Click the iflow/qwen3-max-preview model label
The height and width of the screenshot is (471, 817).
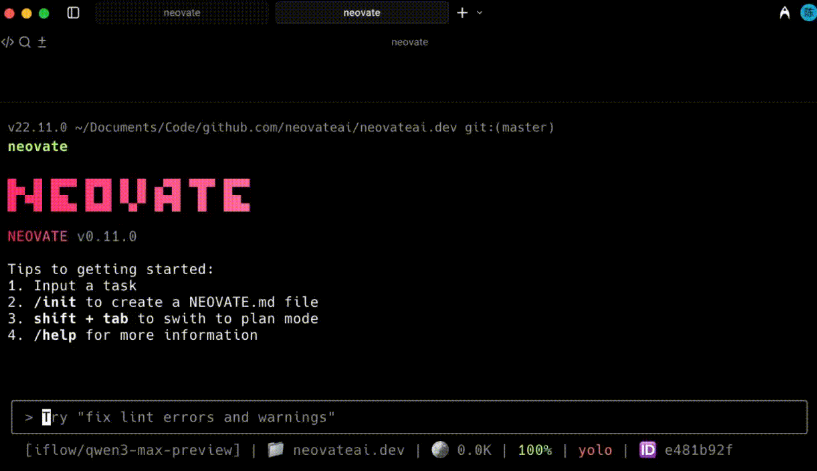133,450
